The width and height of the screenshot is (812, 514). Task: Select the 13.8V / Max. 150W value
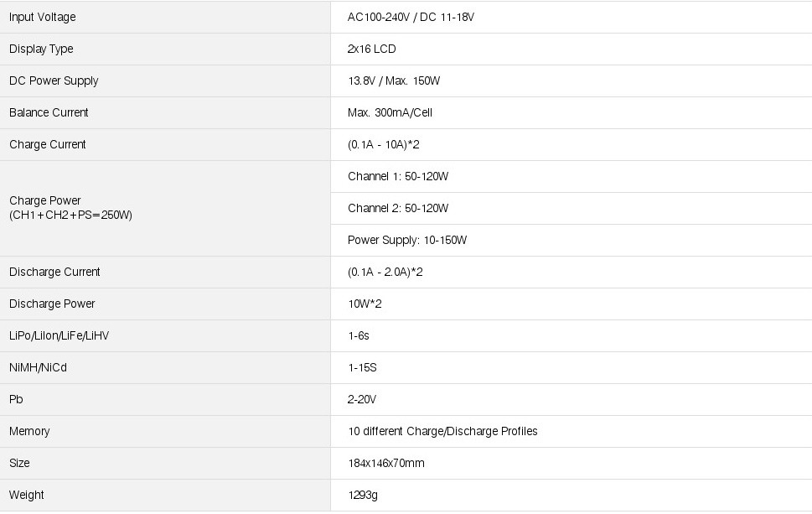394,80
